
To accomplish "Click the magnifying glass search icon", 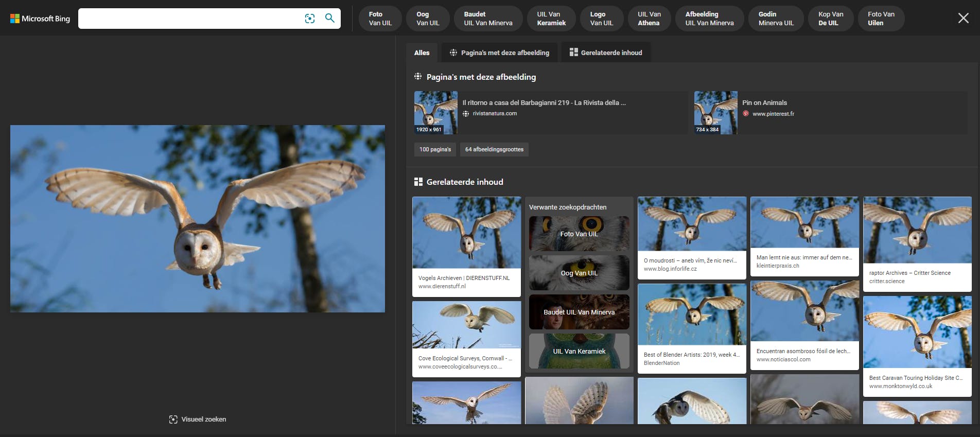I will coord(330,19).
